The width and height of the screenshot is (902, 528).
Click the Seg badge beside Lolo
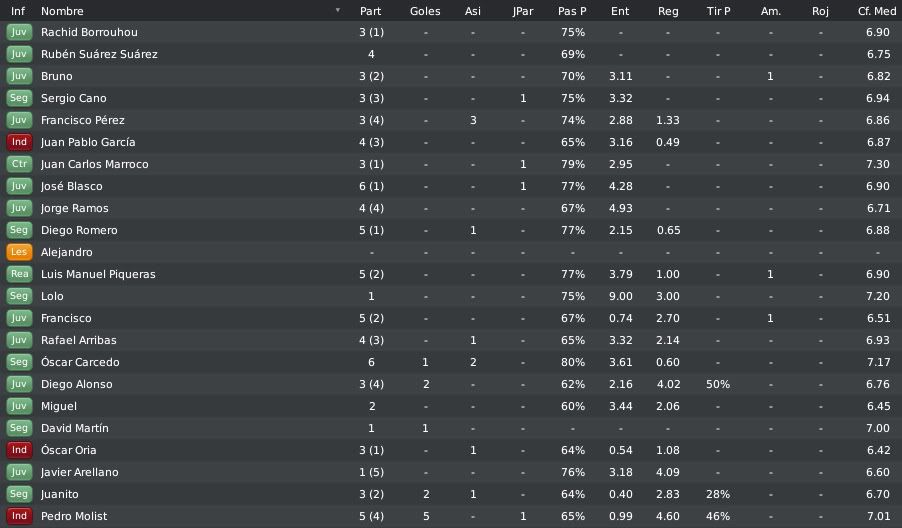(x=19, y=296)
